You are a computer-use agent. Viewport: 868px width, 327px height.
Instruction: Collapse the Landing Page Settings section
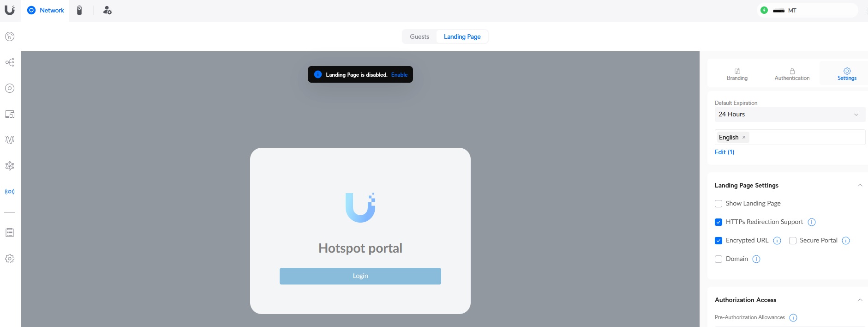(860, 185)
